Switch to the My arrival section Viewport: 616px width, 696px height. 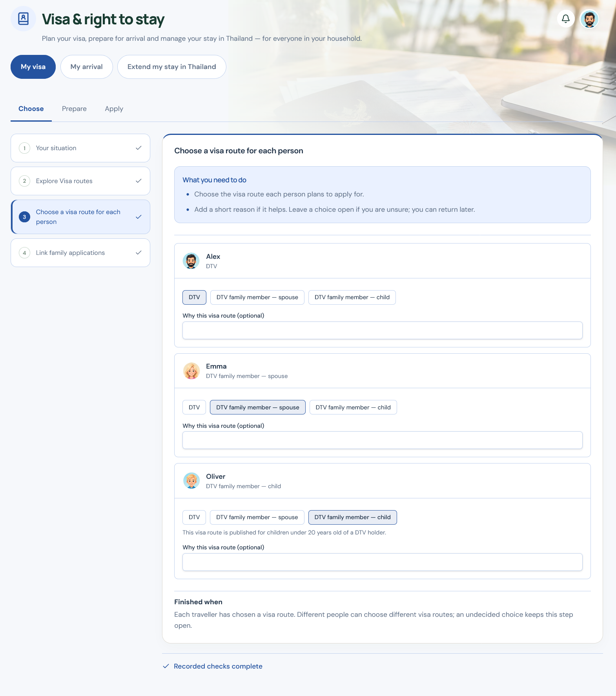[x=87, y=67]
